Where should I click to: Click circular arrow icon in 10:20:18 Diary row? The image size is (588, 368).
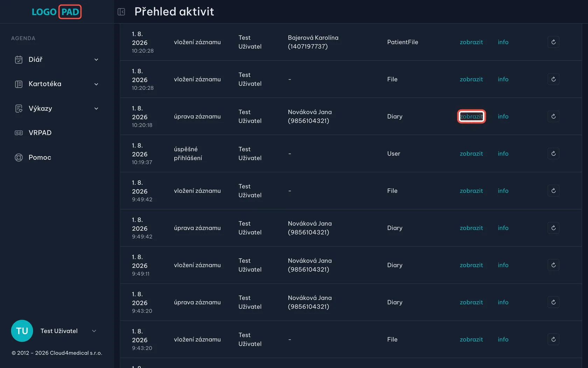pyautogui.click(x=553, y=116)
